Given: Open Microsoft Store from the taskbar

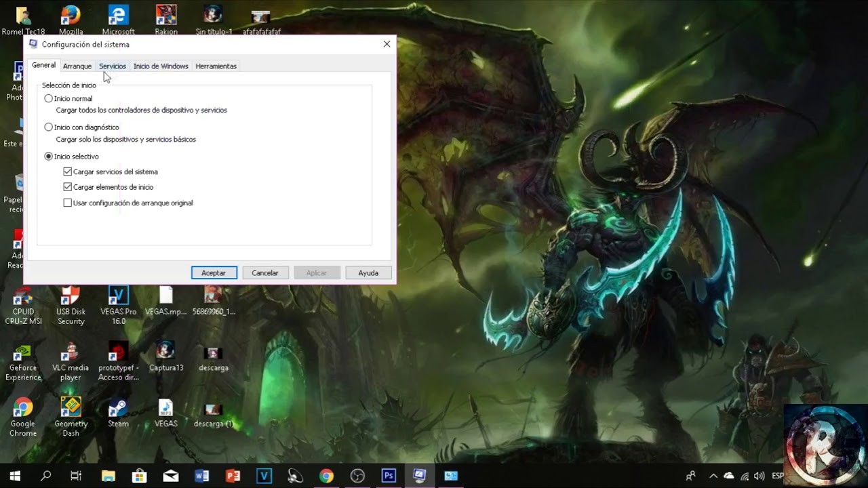Looking at the screenshot, I should (139, 476).
